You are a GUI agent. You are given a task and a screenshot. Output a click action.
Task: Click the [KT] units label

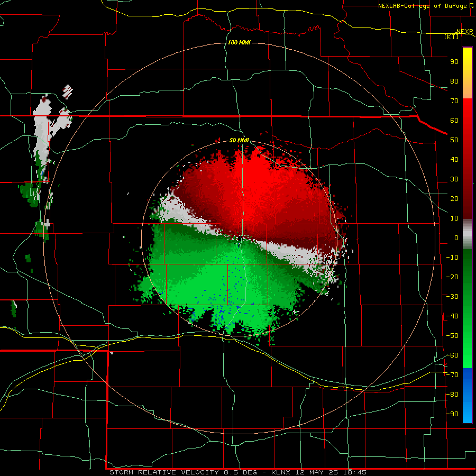click(451, 36)
